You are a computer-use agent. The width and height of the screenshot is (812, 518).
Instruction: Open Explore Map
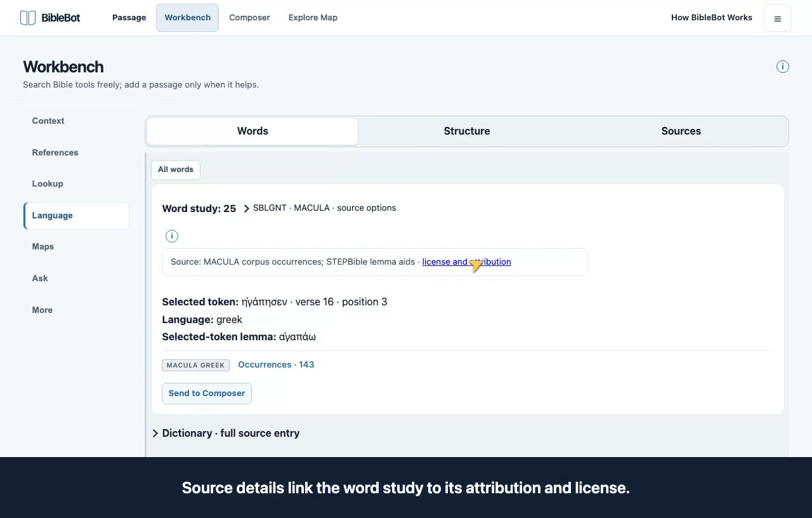313,18
